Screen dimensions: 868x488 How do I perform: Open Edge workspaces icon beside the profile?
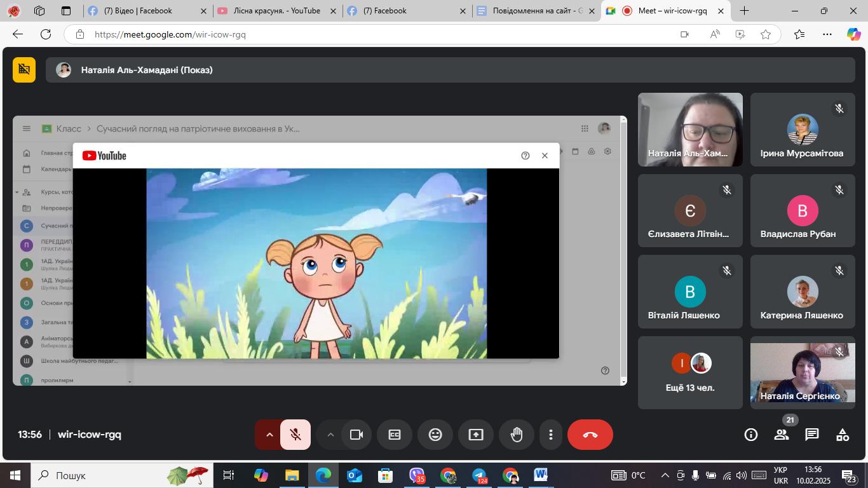(39, 11)
